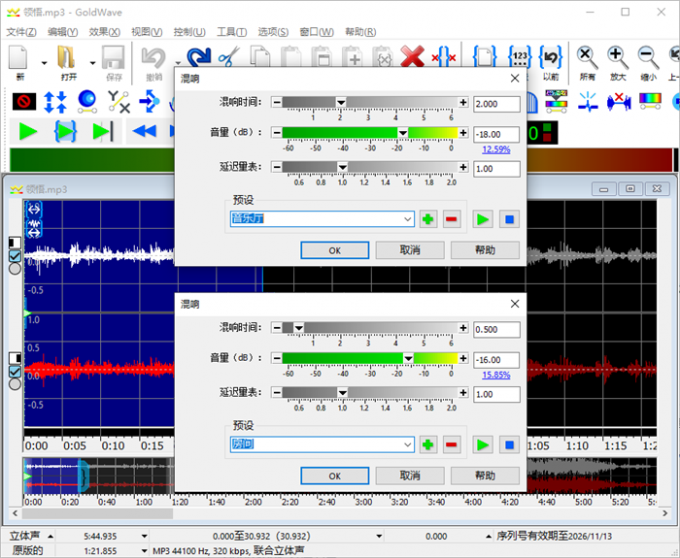
Task: Click 延迟量表 slider in the 音乐厅 dialog
Action: (x=370, y=167)
